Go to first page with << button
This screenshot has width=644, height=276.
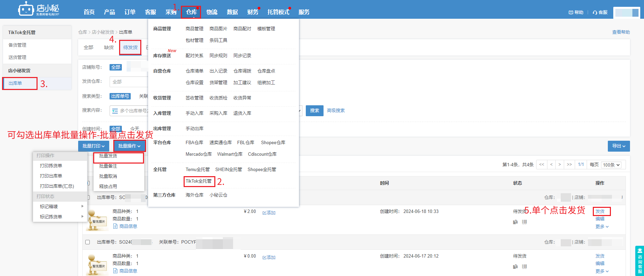[x=542, y=165]
